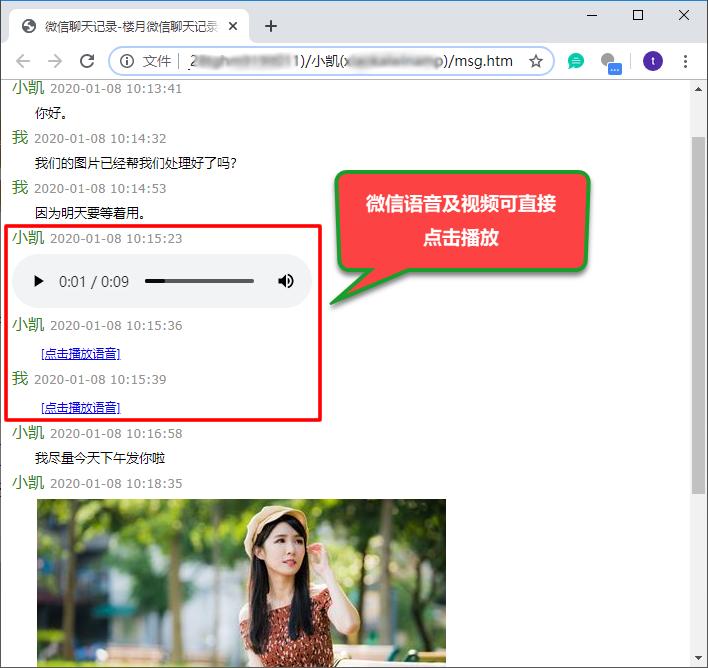Click the timestamp 2020-01-08 10:16:58
708x668 pixels.
click(x=116, y=434)
